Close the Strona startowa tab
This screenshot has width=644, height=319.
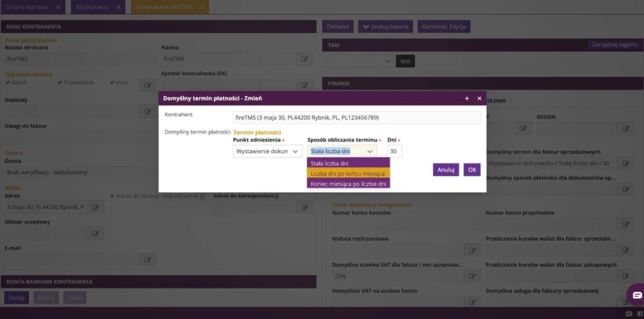(x=58, y=8)
